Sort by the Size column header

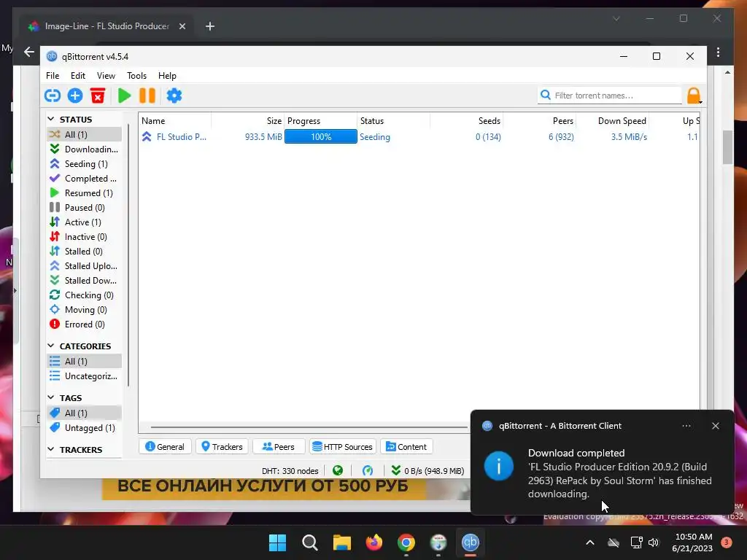tap(248, 121)
